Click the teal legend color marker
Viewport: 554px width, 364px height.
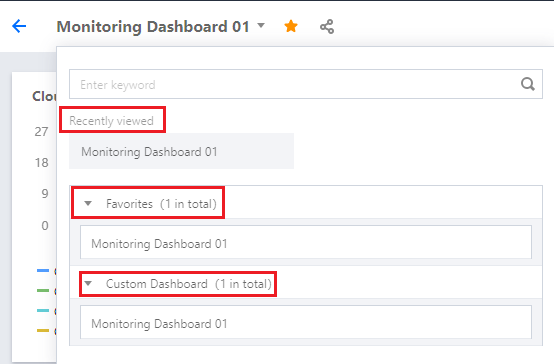point(43,311)
